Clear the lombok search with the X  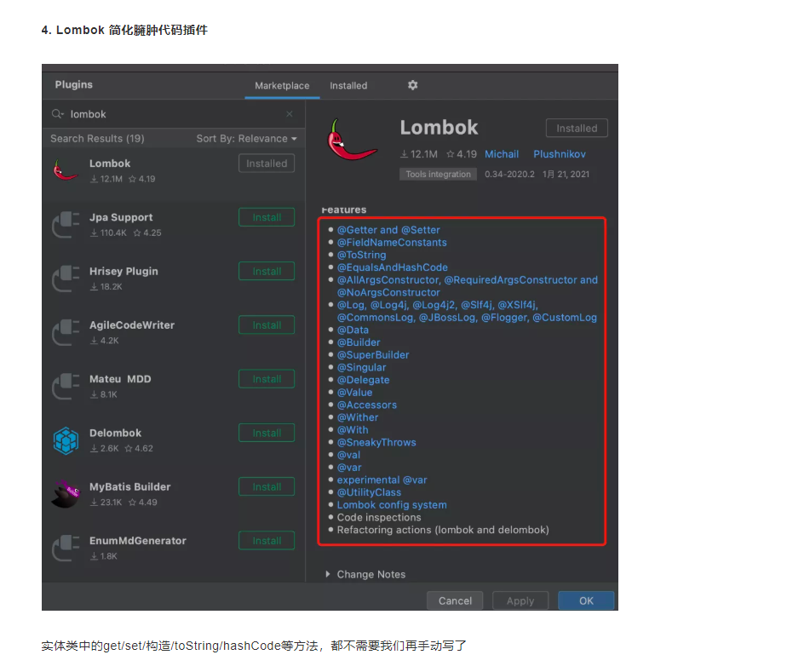coord(290,114)
